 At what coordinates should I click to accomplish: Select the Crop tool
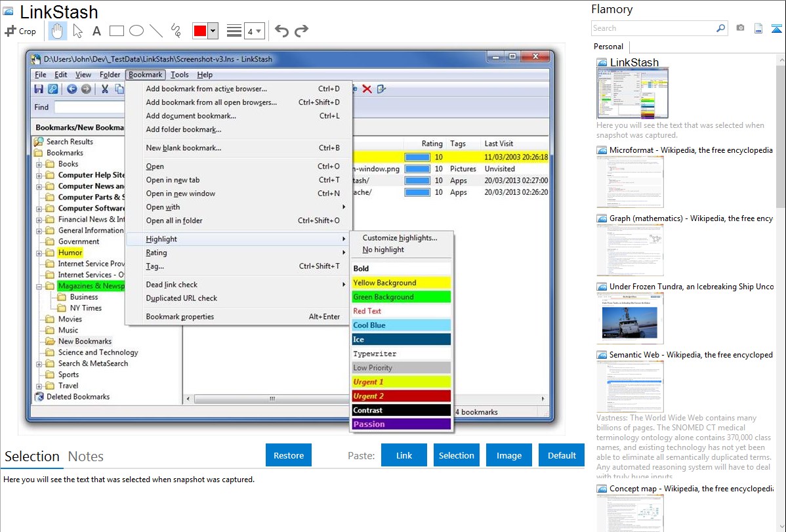click(20, 31)
